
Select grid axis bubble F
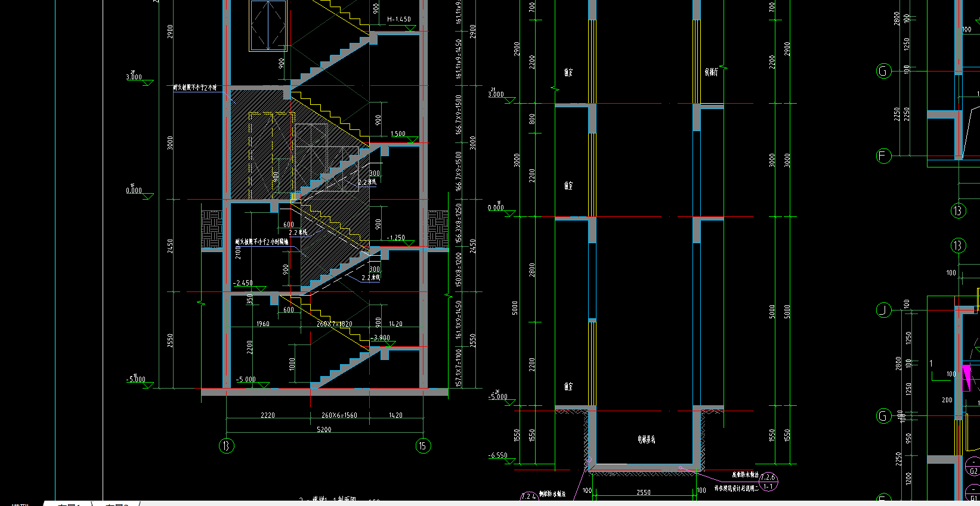[x=883, y=156]
